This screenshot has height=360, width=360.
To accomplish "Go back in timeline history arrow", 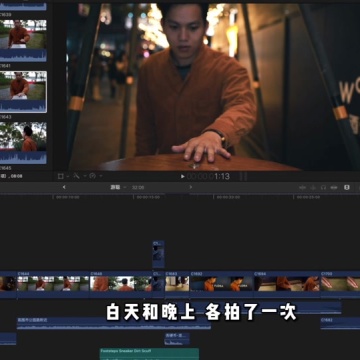I will click(x=64, y=187).
